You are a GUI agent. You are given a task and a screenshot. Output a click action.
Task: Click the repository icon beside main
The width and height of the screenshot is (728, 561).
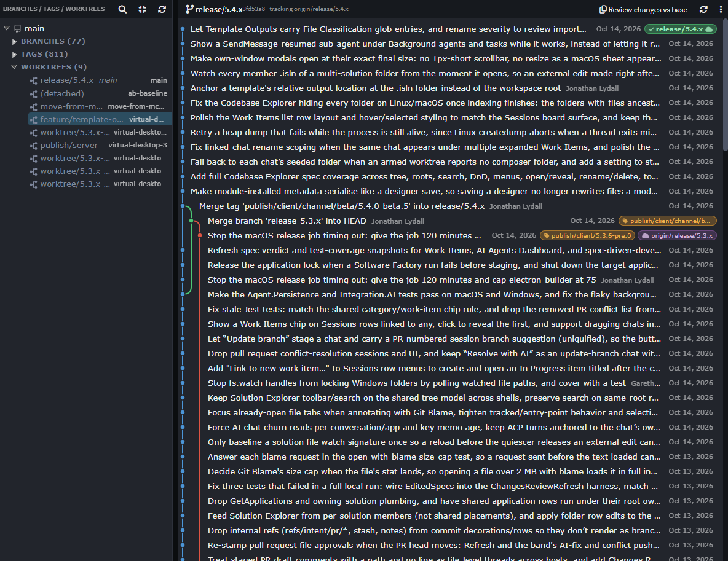click(x=18, y=29)
